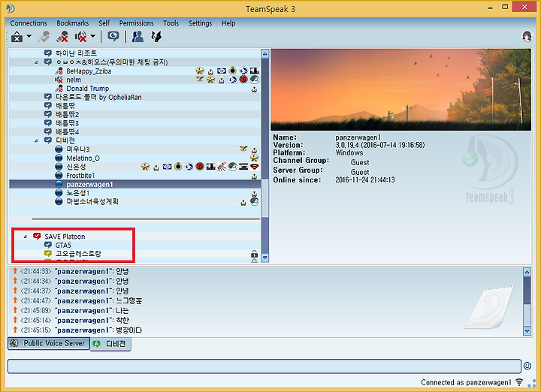Switch to the Public Voice Server chat tab

(49, 343)
